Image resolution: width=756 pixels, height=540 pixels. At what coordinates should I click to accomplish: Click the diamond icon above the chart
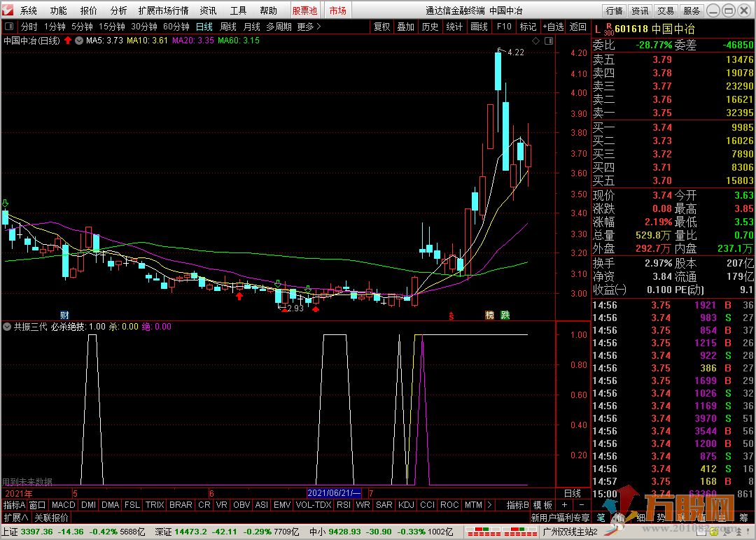point(535,41)
